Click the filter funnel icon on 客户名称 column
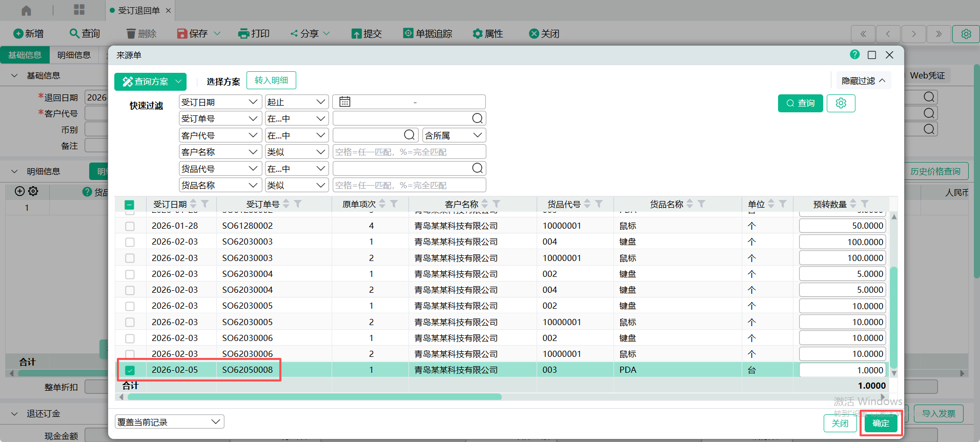 coord(496,204)
